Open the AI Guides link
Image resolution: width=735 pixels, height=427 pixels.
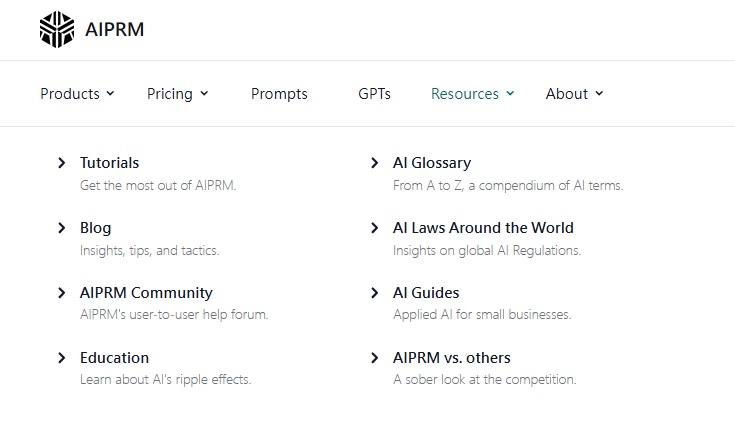click(426, 292)
